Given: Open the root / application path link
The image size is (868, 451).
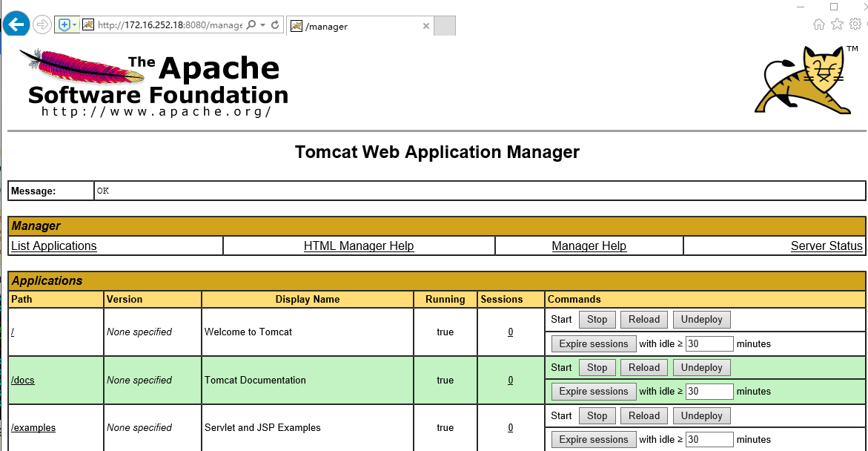Looking at the screenshot, I should [13, 332].
